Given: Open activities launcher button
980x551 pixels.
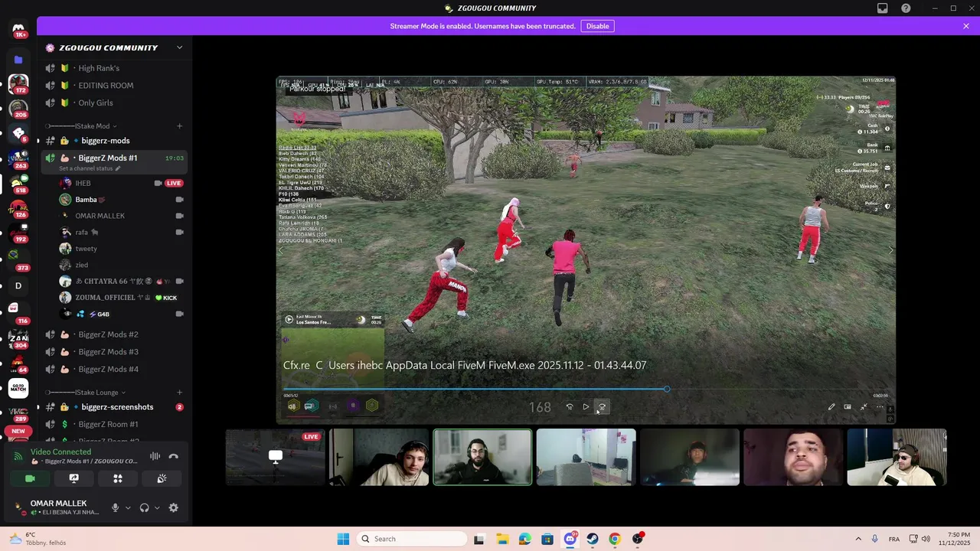Looking at the screenshot, I should [118, 478].
